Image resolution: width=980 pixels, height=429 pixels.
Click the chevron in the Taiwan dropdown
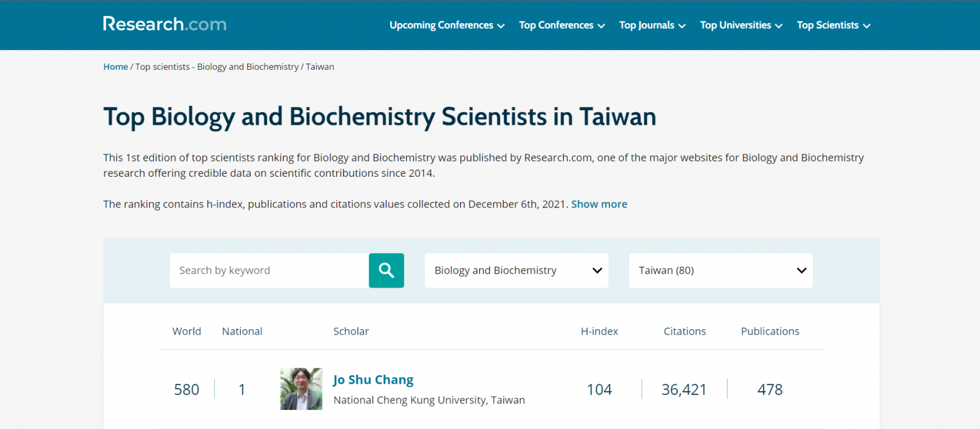point(801,270)
